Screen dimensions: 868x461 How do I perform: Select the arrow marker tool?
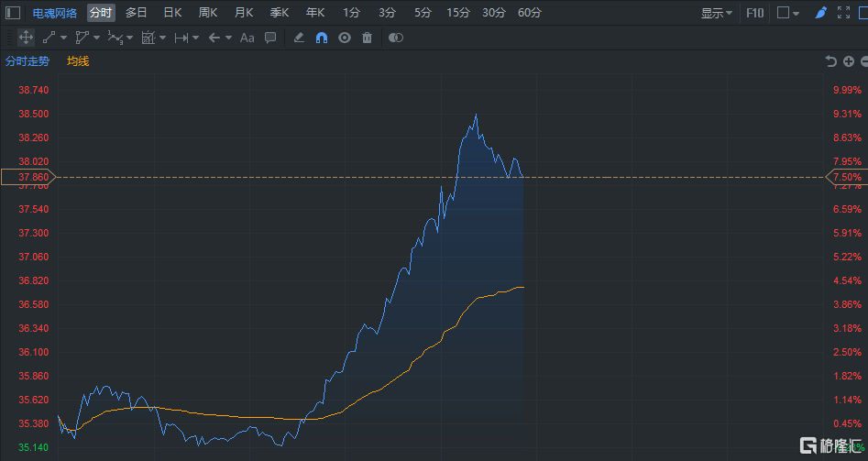(214, 38)
